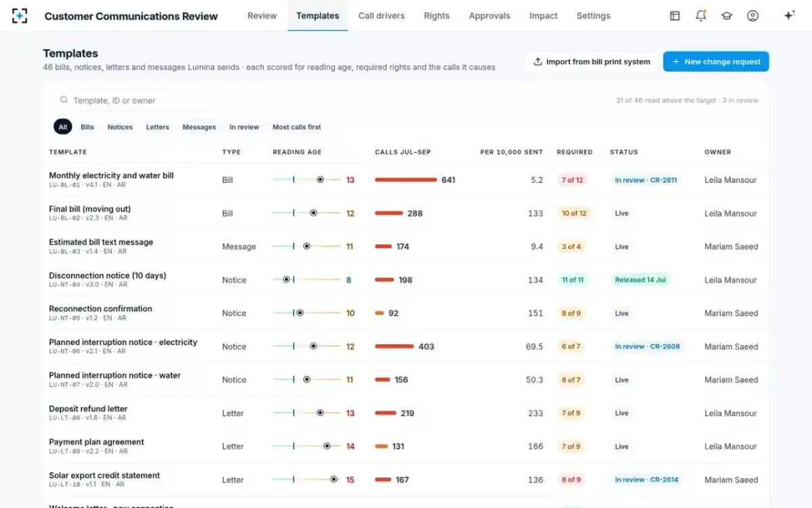Open Monthly electricity and water bill template
The height and width of the screenshot is (508, 812).
(x=111, y=175)
